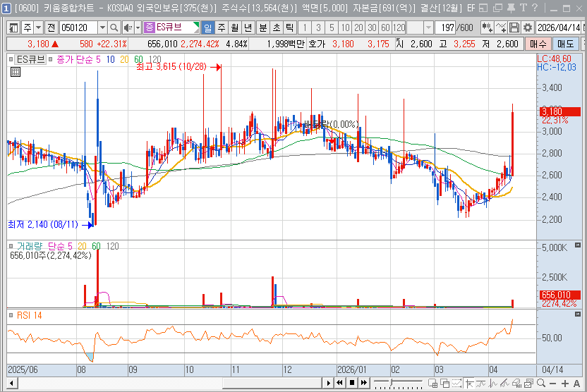Click the 거래량 volume indicator label
This screenshot has height=392, width=587.
30,246
